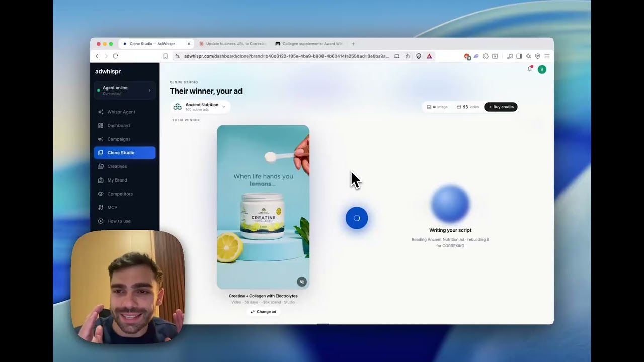Open the Leo AI sparkle toolbar icon
This screenshot has width=644, height=362.
(x=528, y=56)
